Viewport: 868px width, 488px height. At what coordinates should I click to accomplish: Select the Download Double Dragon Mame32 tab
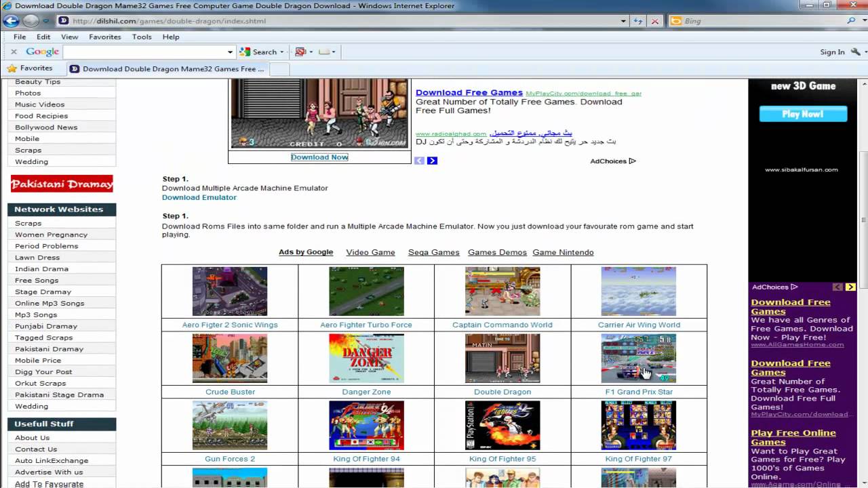pyautogui.click(x=167, y=68)
